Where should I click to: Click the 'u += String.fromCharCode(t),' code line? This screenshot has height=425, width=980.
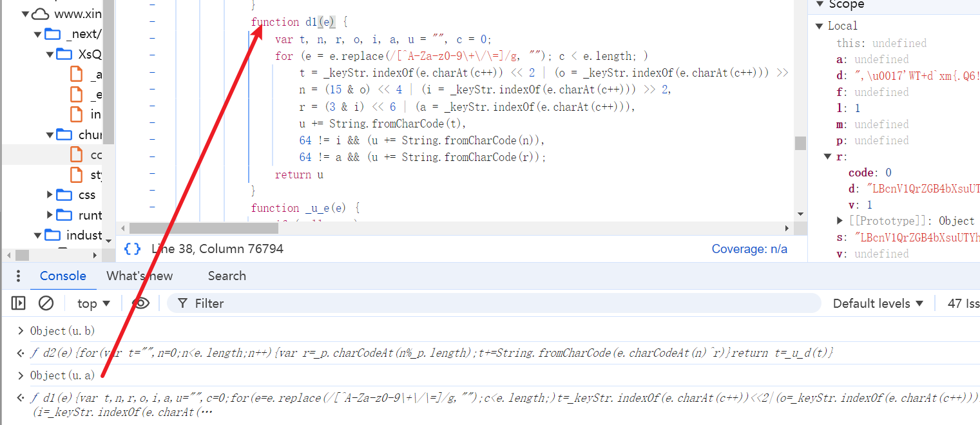point(383,124)
